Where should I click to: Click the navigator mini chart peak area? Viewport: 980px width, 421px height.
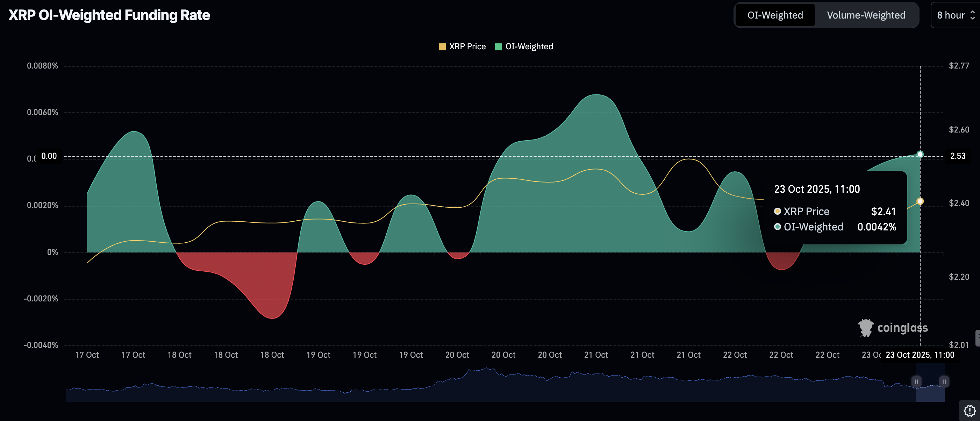coord(487,373)
